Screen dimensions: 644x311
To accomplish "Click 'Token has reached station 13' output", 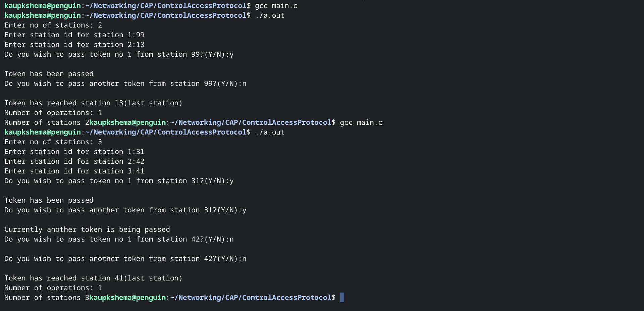I will pyautogui.click(x=93, y=103).
